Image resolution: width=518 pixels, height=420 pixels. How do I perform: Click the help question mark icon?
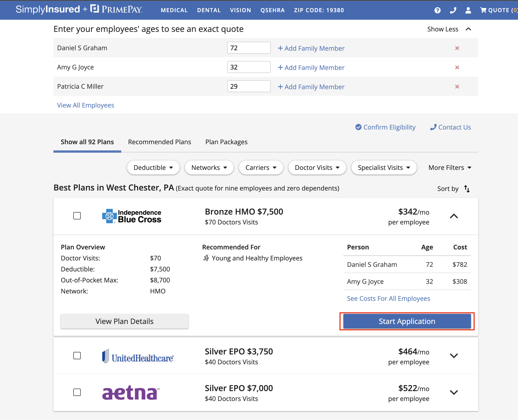point(437,10)
